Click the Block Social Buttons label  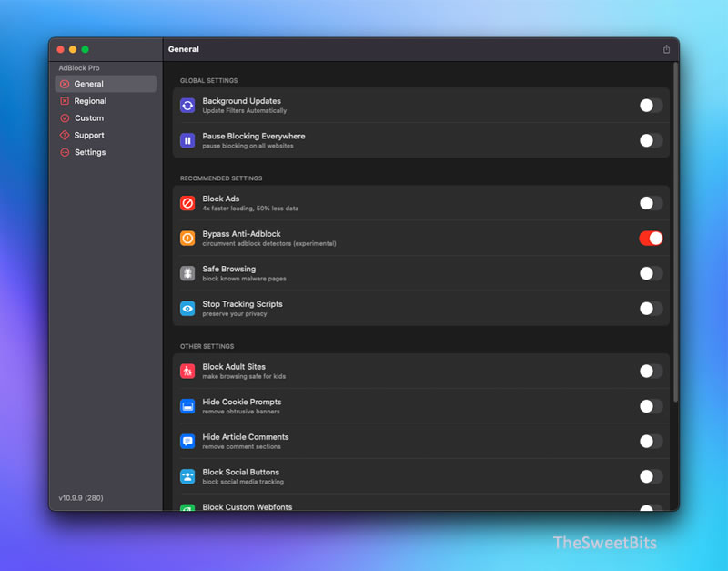[241, 472]
